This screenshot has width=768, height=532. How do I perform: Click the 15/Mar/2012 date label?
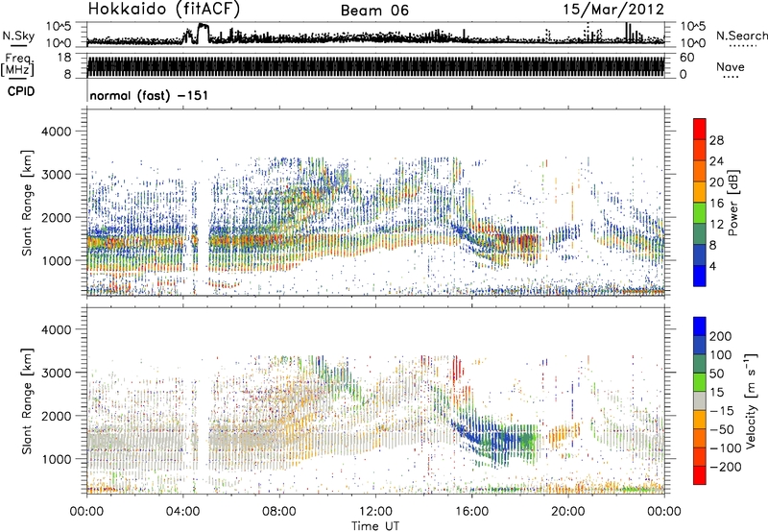tap(613, 10)
